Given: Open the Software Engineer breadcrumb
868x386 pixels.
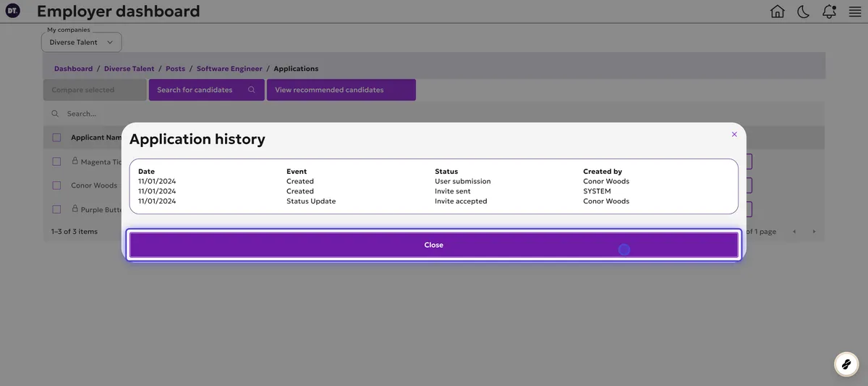Looking at the screenshot, I should coord(229,69).
